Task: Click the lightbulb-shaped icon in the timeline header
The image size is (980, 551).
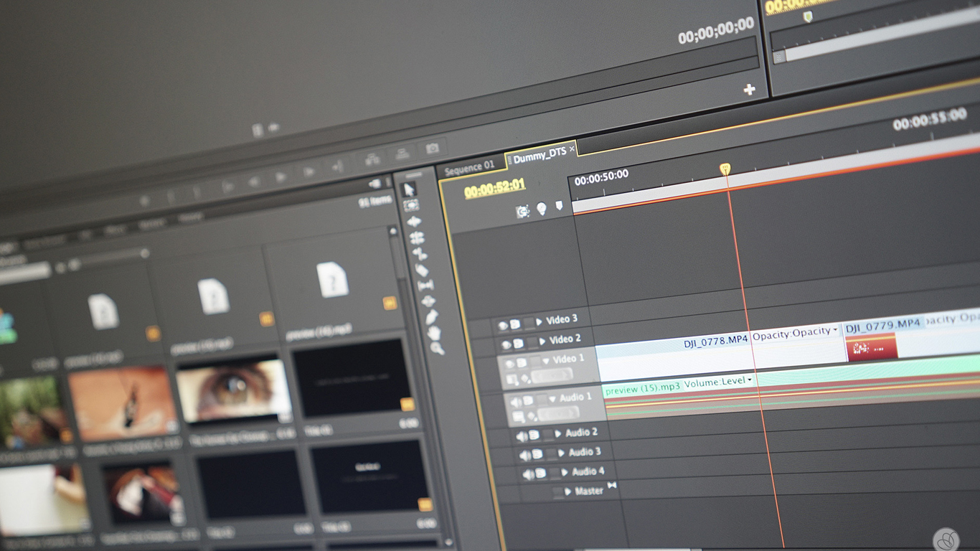Action: click(x=542, y=209)
